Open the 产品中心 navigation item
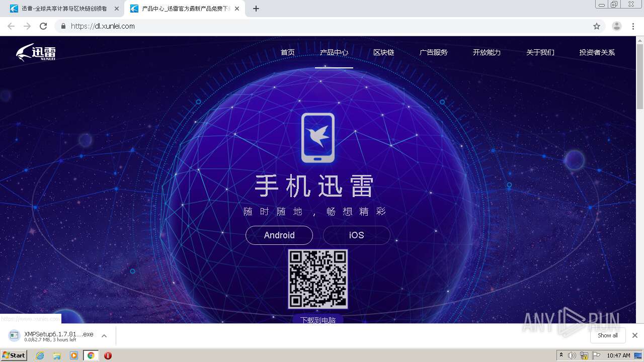Image resolution: width=644 pixels, height=362 pixels. pos(334,52)
